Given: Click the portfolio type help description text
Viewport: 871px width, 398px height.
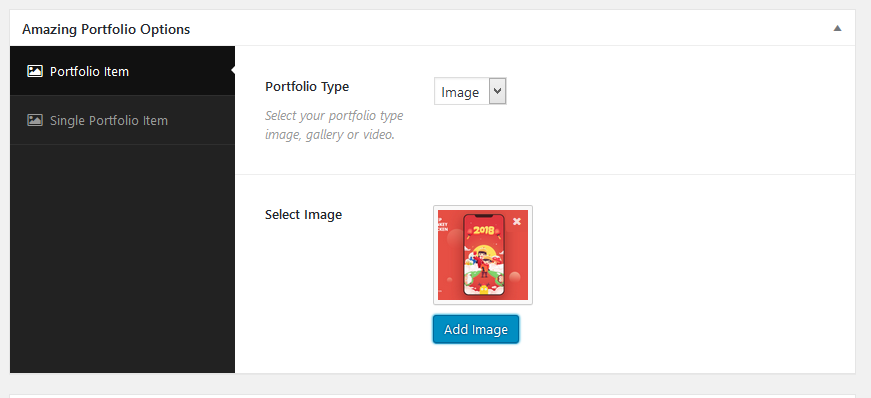Looking at the screenshot, I should tap(334, 125).
